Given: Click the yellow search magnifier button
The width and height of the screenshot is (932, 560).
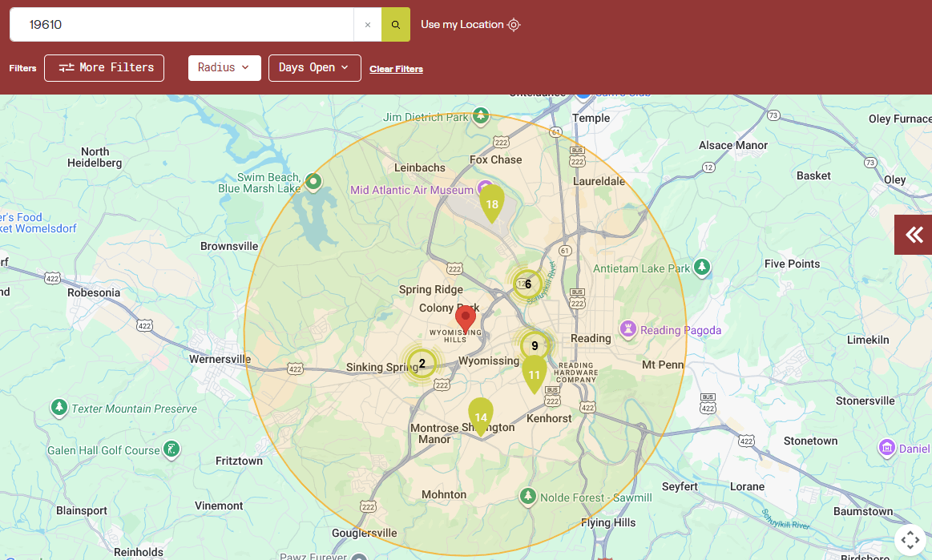Looking at the screenshot, I should (395, 25).
